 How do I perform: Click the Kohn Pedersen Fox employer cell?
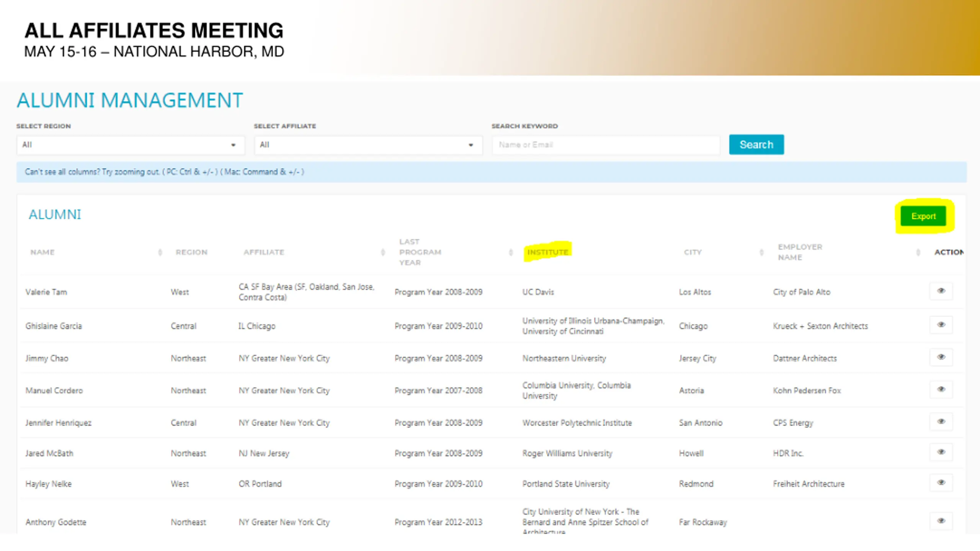click(807, 391)
